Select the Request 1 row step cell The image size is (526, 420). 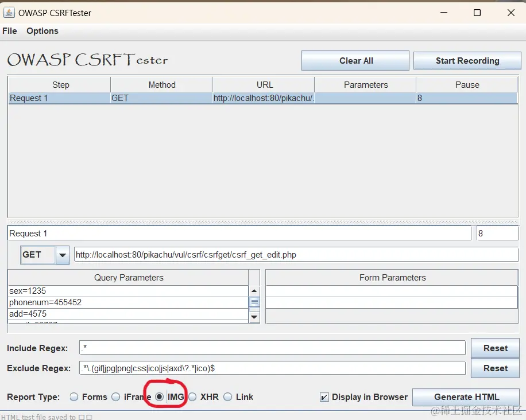59,98
